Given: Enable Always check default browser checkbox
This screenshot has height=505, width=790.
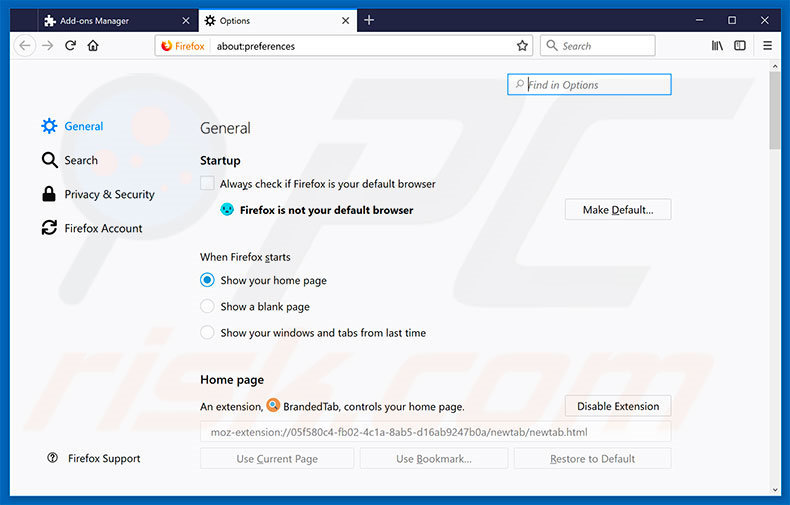Looking at the screenshot, I should (x=207, y=183).
